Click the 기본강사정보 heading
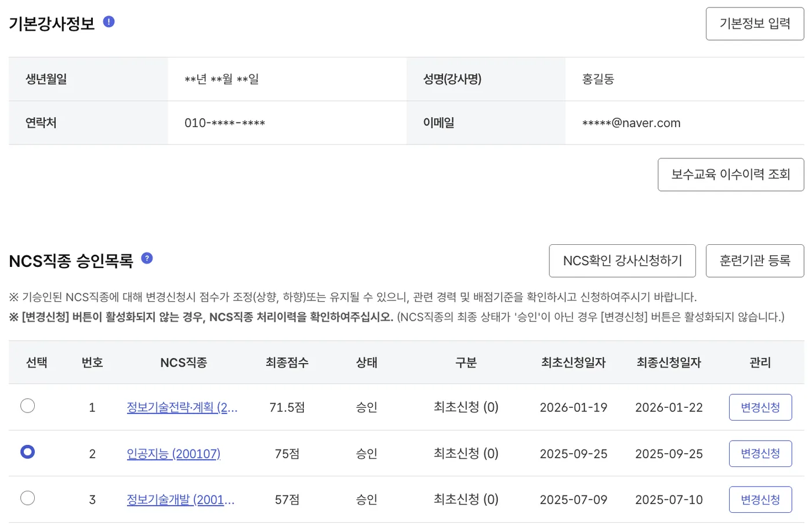The height and width of the screenshot is (525, 812). (52, 24)
